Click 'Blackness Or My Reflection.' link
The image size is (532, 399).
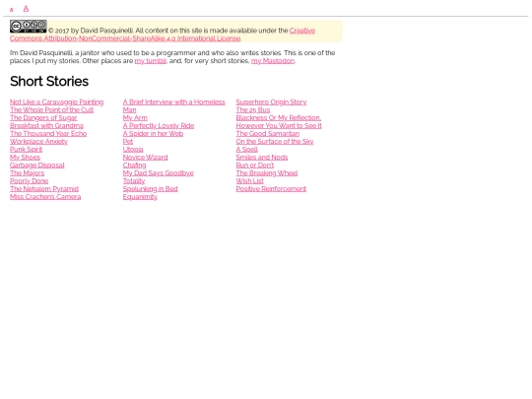pyautogui.click(x=279, y=118)
